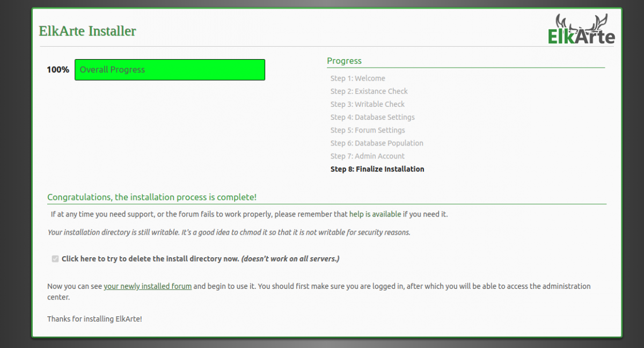Click the '100%' progress percentage
Screen dimensions: 644x348
coord(58,70)
